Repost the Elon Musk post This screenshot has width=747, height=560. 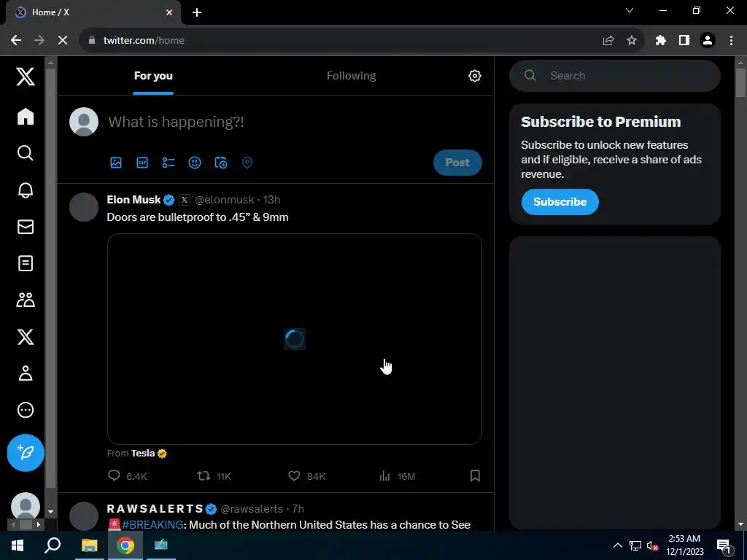coord(214,475)
